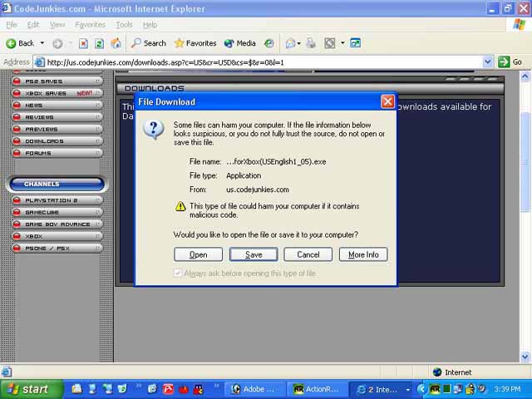
Task: Open the Back history dropdown arrow
Action: point(42,43)
